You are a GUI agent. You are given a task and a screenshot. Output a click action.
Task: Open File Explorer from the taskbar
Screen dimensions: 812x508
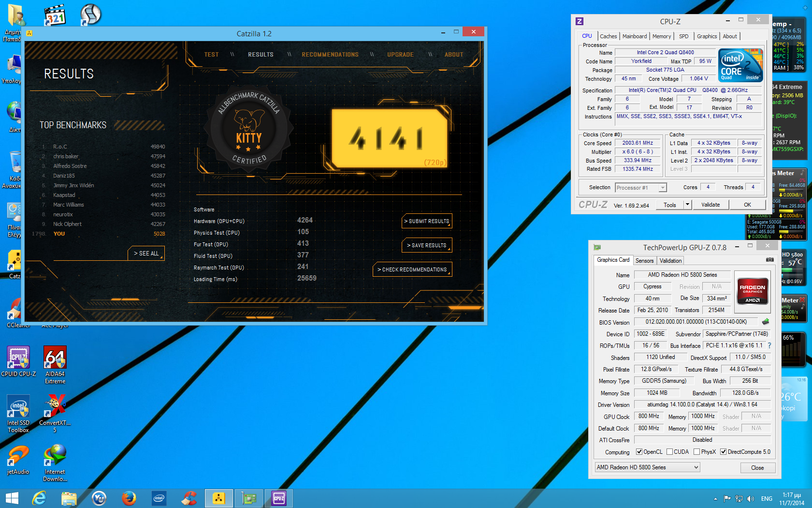[69, 498]
